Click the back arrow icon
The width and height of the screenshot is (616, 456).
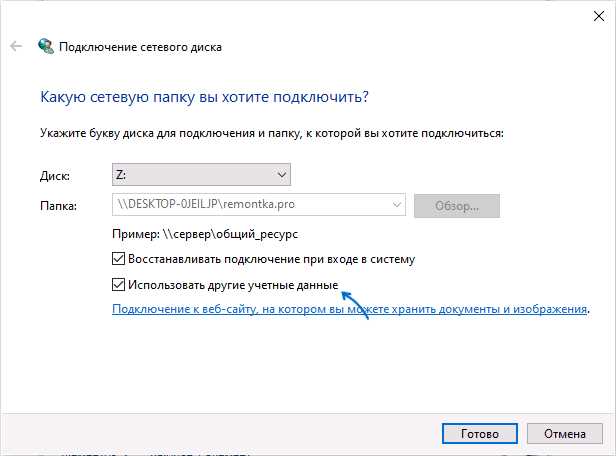click(x=16, y=46)
